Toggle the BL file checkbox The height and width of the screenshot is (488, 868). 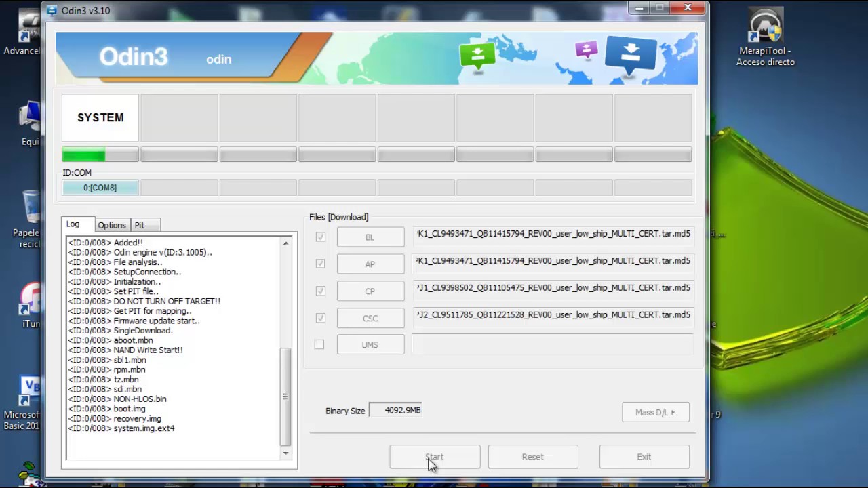(320, 237)
